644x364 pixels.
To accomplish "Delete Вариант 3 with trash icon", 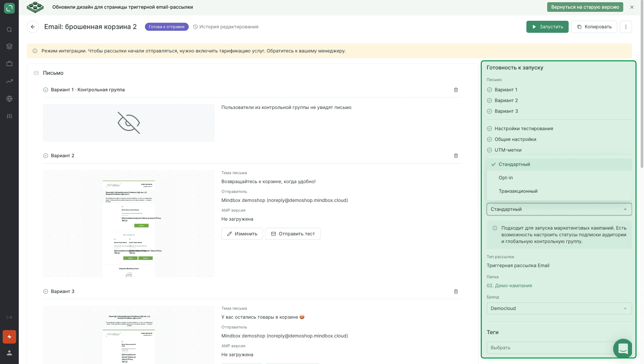I will point(456,291).
